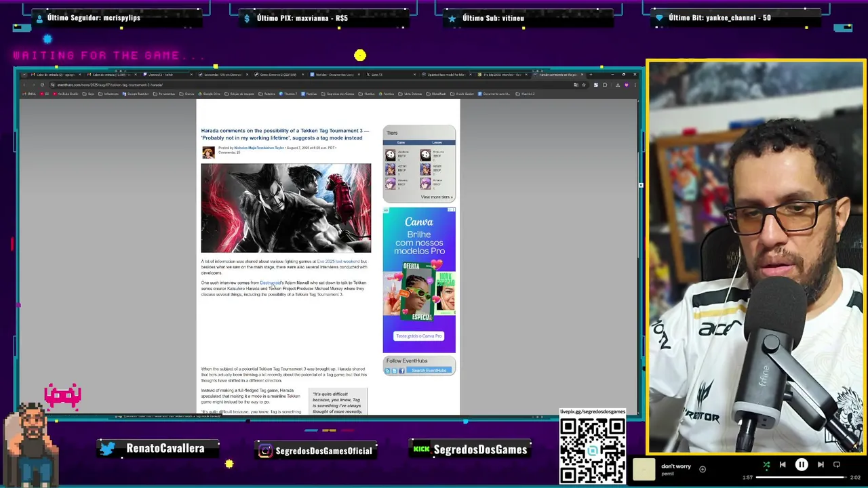Bookmark this page with the star icon
This screenshot has width=868, height=488.
click(584, 85)
